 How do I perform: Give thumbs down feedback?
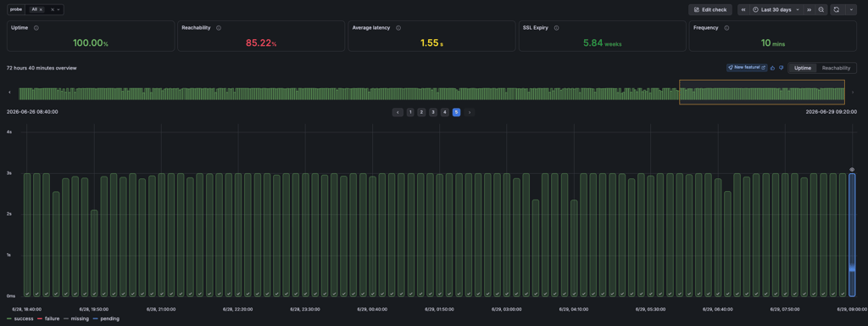(x=781, y=68)
